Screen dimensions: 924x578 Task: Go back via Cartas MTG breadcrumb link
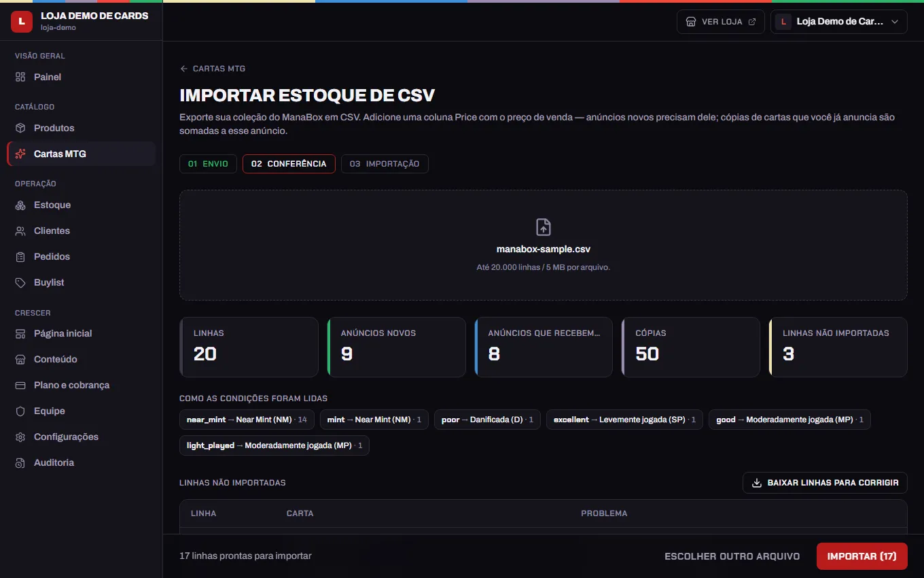point(213,69)
